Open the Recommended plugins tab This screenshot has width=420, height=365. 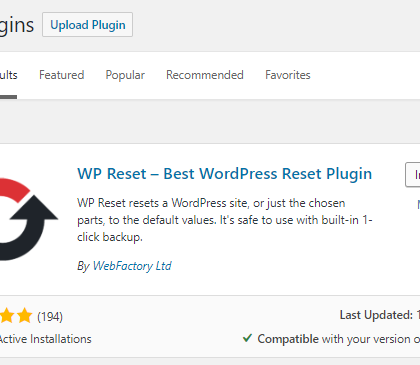tap(205, 75)
